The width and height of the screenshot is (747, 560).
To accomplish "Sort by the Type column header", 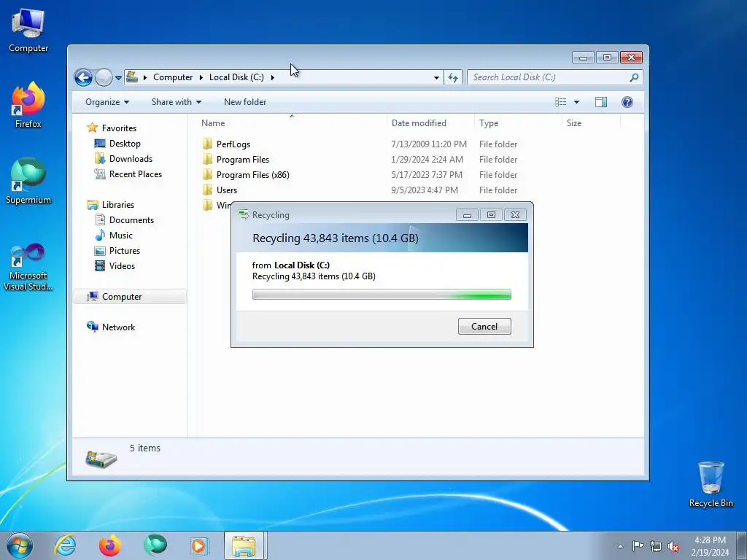I will 519,122.
